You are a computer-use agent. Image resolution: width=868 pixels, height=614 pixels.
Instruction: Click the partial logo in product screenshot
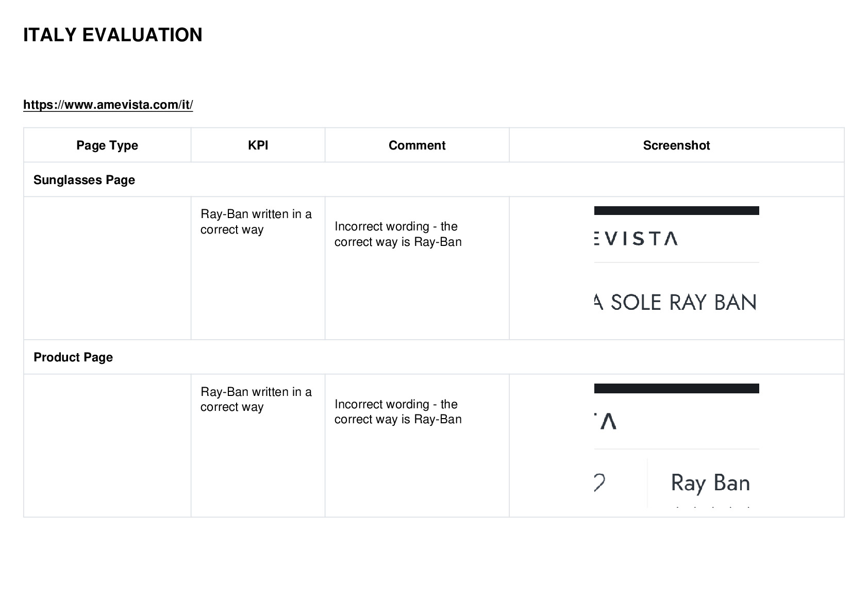[x=606, y=421]
